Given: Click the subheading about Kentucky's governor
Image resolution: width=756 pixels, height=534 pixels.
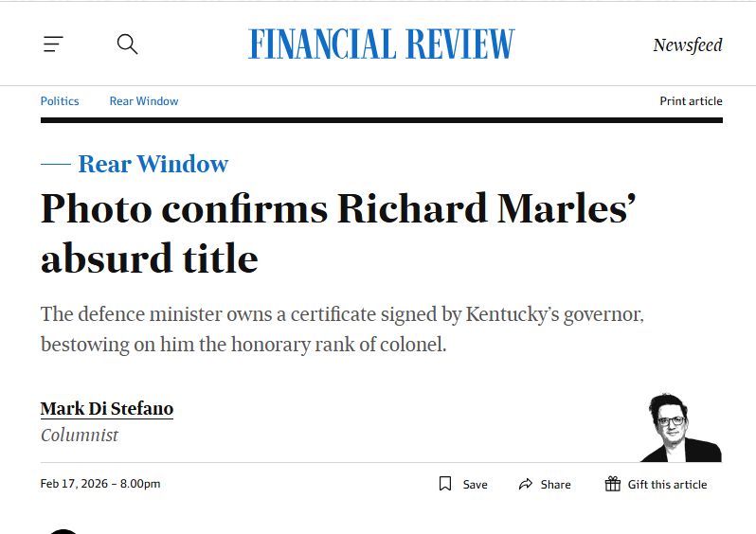Looking at the screenshot, I should pyautogui.click(x=342, y=329).
